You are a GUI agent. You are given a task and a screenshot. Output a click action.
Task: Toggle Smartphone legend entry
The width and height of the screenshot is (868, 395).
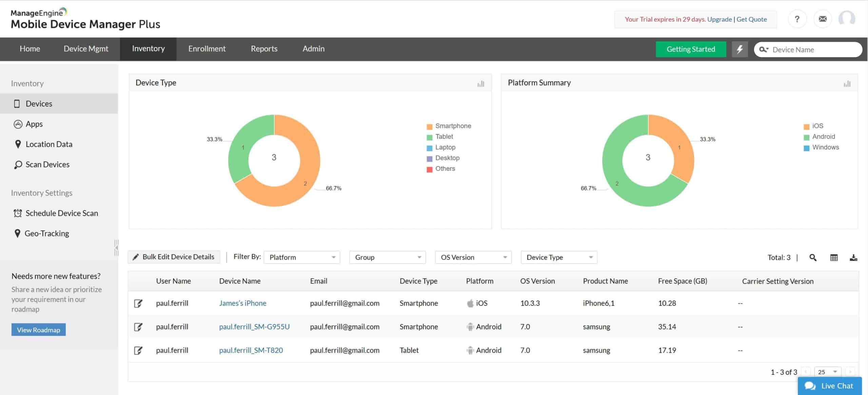click(449, 126)
